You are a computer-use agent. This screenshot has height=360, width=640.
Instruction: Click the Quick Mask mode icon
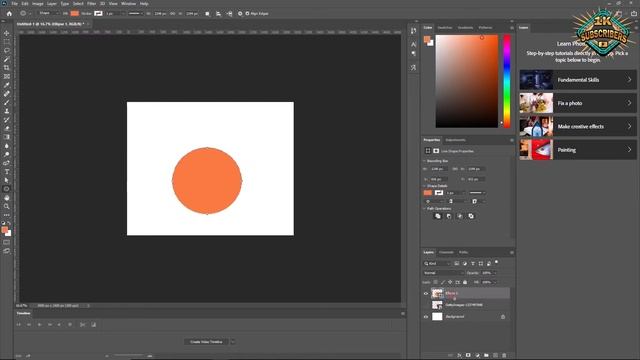tap(7, 242)
